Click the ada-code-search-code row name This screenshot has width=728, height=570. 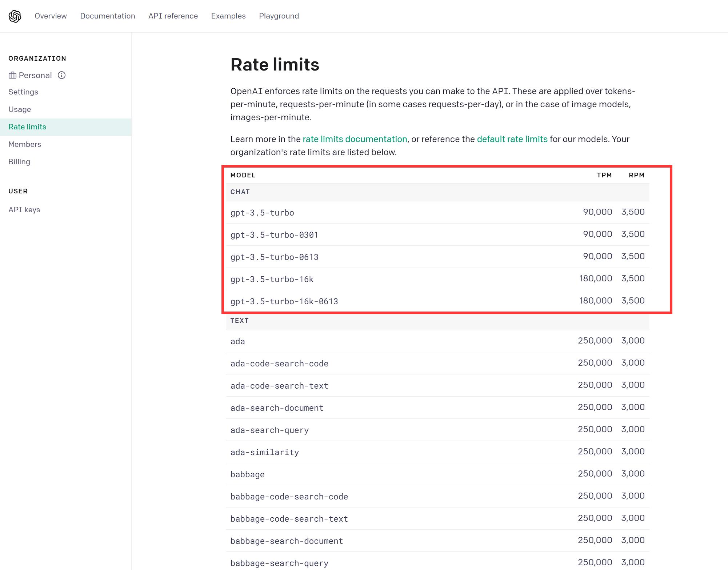[280, 364]
